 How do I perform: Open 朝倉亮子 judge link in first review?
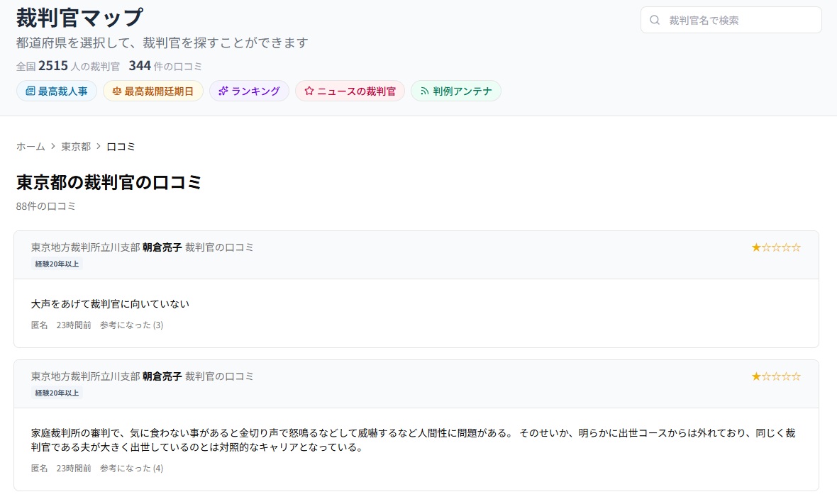point(162,247)
